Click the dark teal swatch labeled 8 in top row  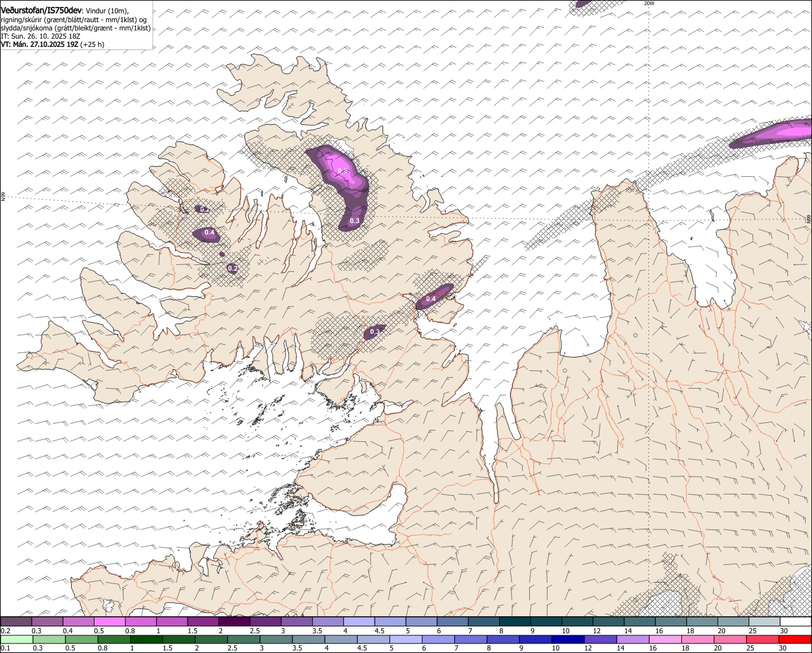click(x=515, y=621)
